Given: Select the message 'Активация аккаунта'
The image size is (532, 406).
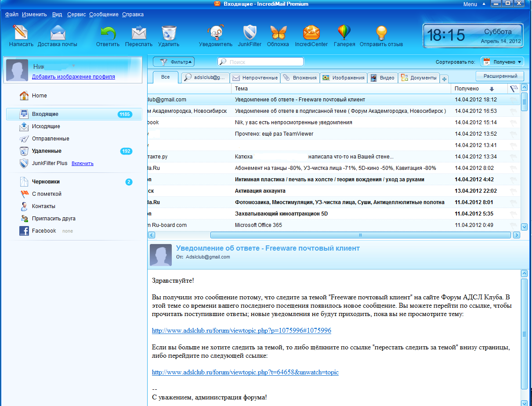Looking at the screenshot, I should point(334,191).
